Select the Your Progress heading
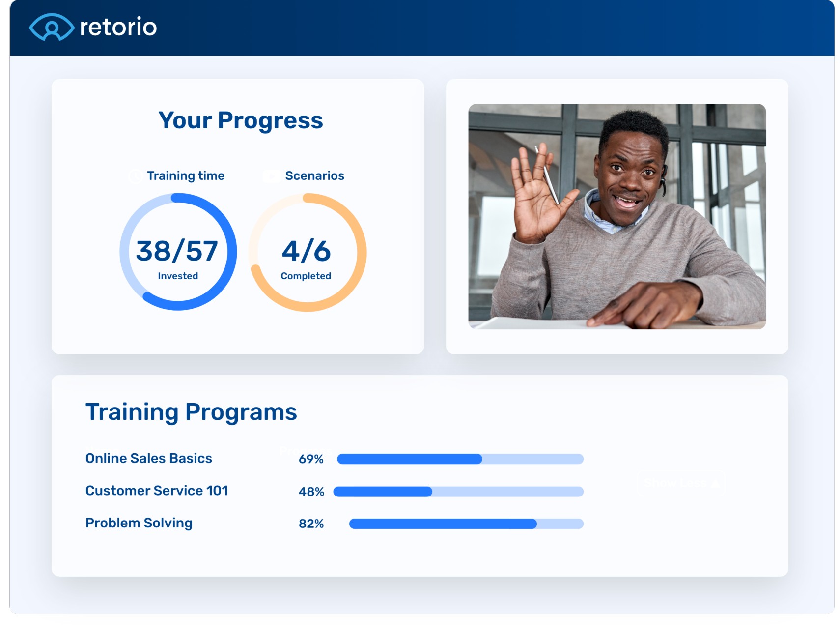Viewport: 840px width, 642px height. click(x=241, y=121)
